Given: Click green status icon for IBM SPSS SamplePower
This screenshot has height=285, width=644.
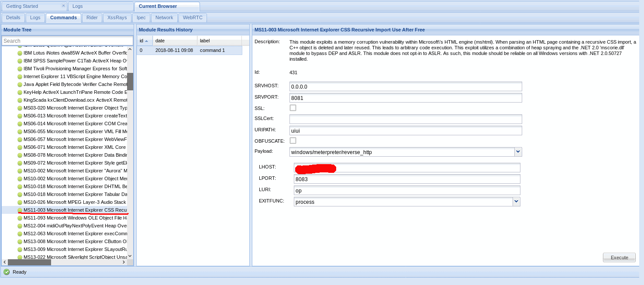Looking at the screenshot, I should coord(20,61).
